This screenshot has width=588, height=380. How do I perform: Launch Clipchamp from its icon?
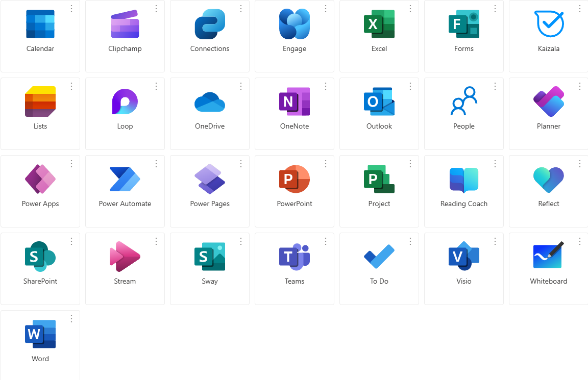[125, 24]
